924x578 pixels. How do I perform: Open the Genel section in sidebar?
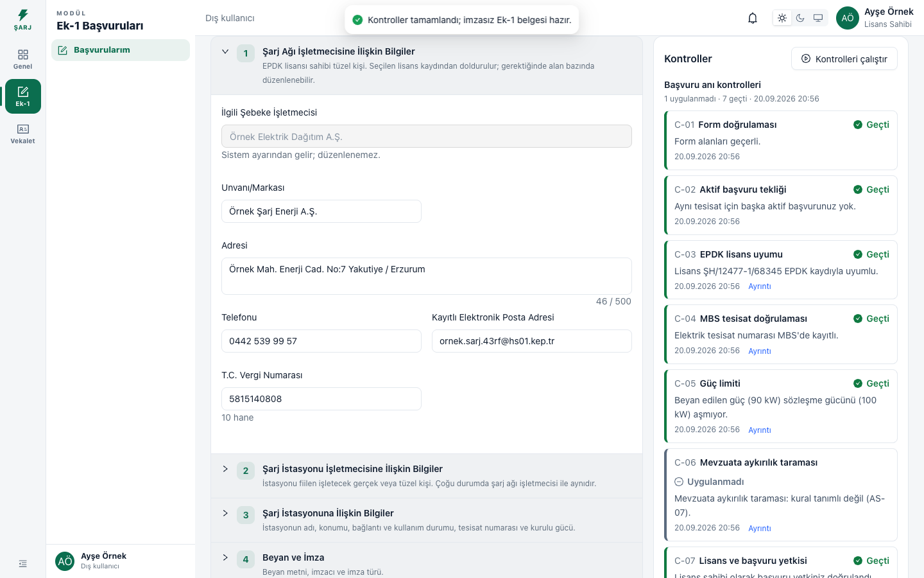(x=22, y=59)
